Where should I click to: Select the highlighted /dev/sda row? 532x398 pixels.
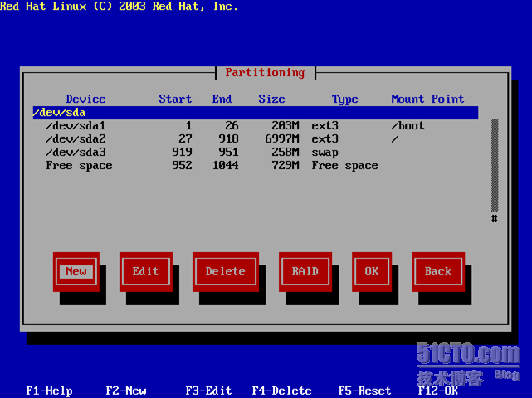(x=256, y=113)
